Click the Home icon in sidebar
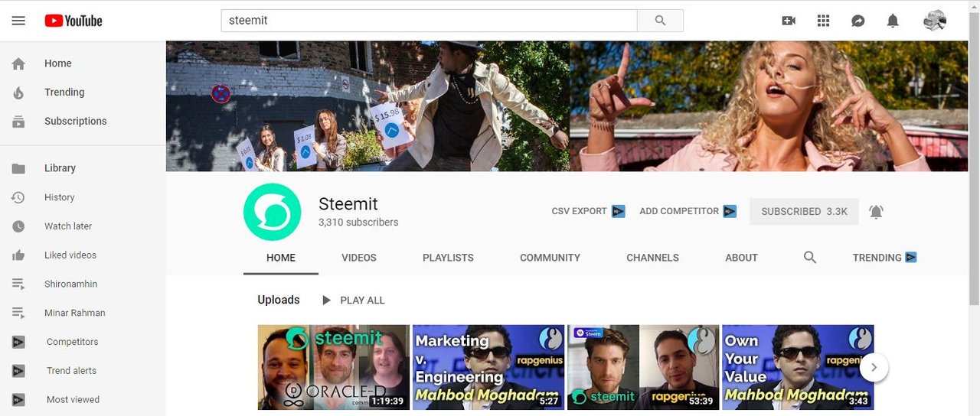 coord(18,63)
